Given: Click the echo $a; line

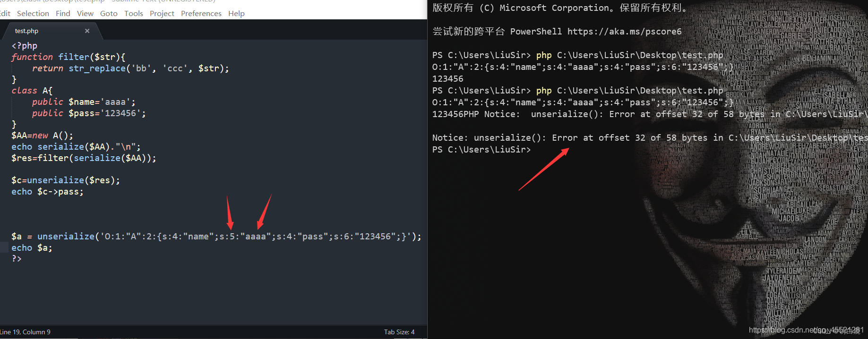Looking at the screenshot, I should point(32,248).
